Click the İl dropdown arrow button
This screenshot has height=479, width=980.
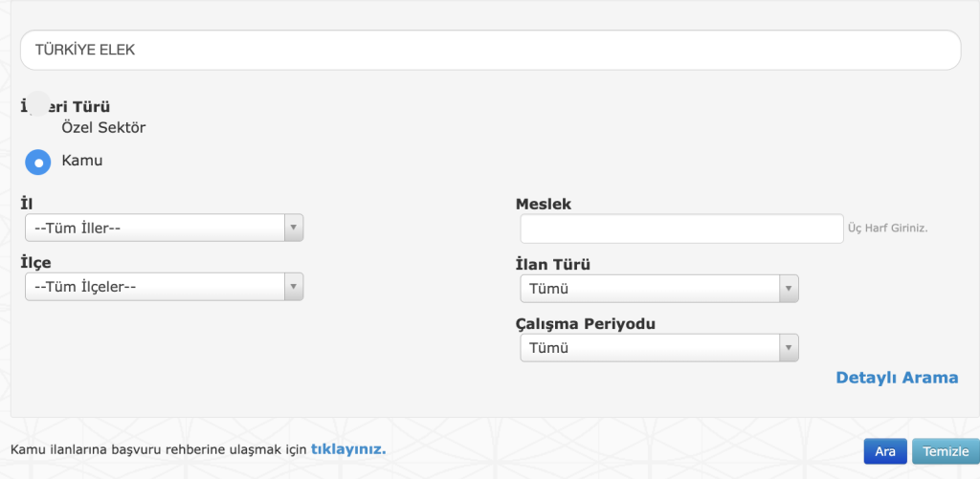(294, 228)
